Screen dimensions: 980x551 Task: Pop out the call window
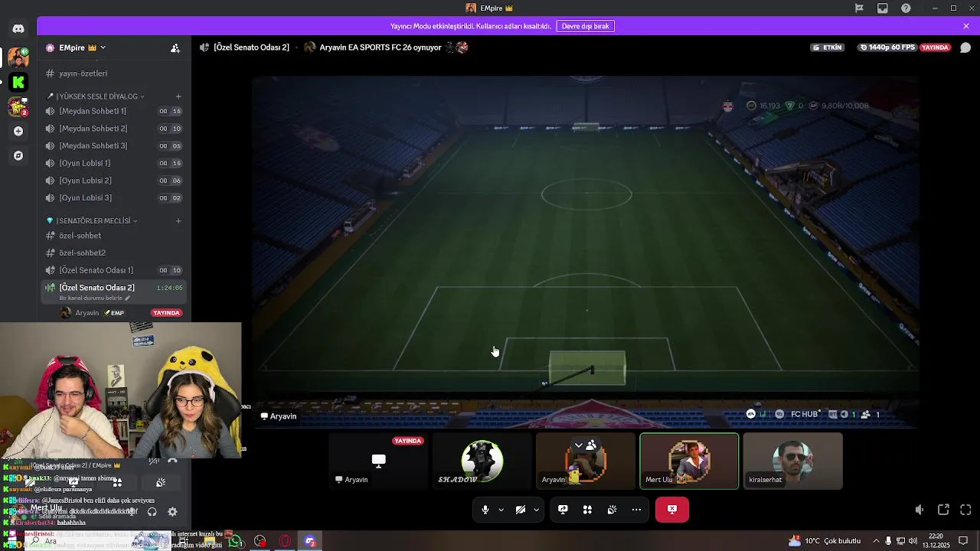coord(943,510)
